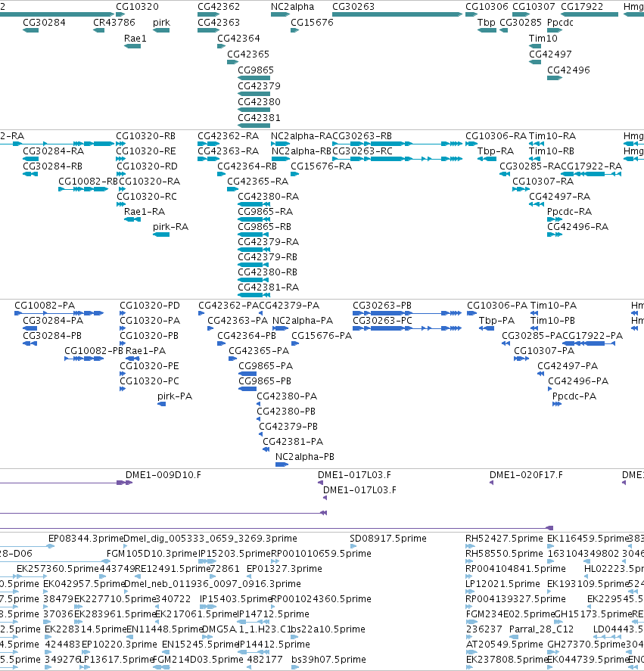The image size is (644, 671).
Task: Select the CG30284 gene feature
Action: (31, 30)
